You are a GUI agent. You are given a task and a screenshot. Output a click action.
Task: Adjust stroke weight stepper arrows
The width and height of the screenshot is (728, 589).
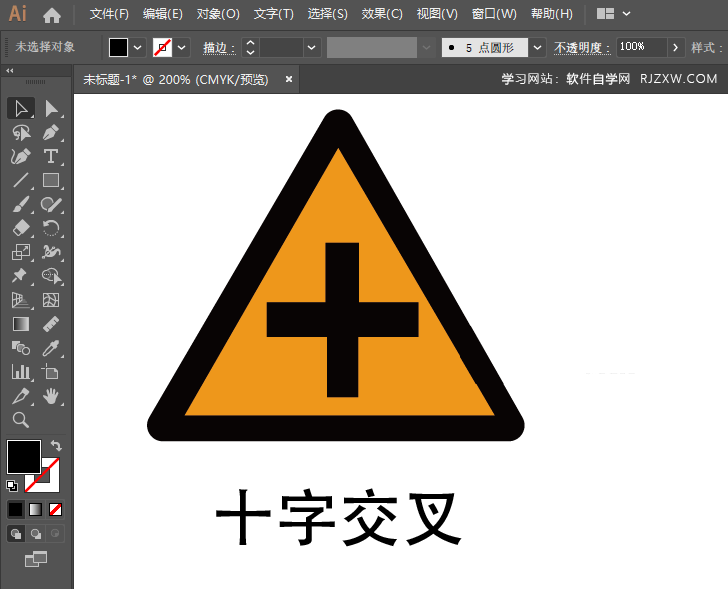[x=250, y=47]
